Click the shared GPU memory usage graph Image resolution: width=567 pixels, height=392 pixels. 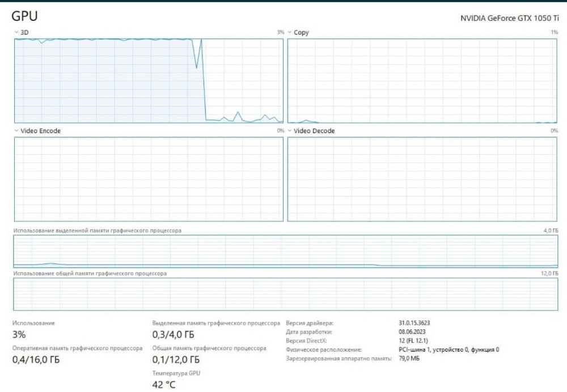(285, 294)
